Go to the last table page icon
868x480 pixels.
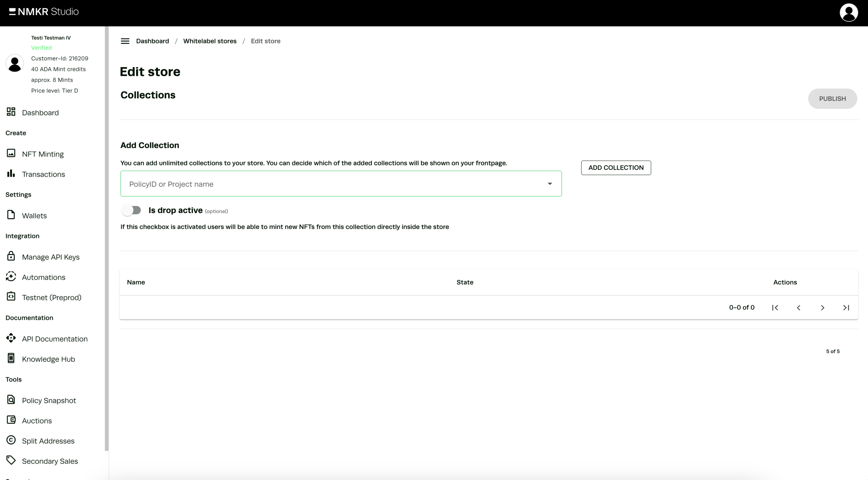coord(846,308)
